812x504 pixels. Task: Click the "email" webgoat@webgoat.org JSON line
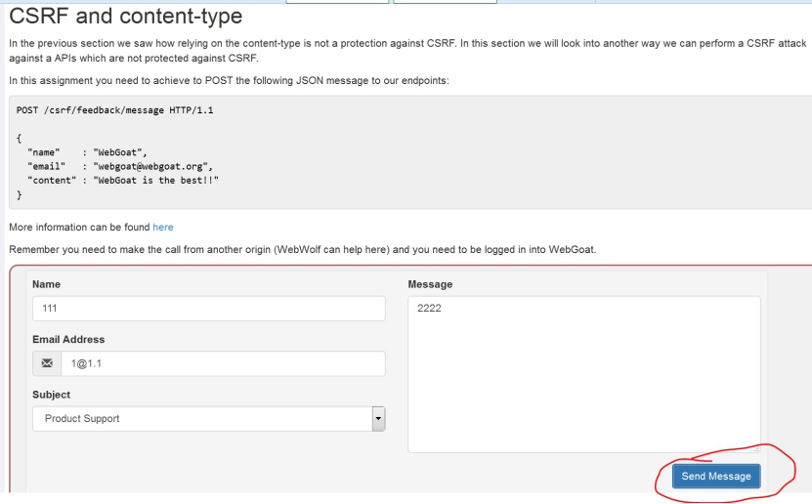click(120, 166)
